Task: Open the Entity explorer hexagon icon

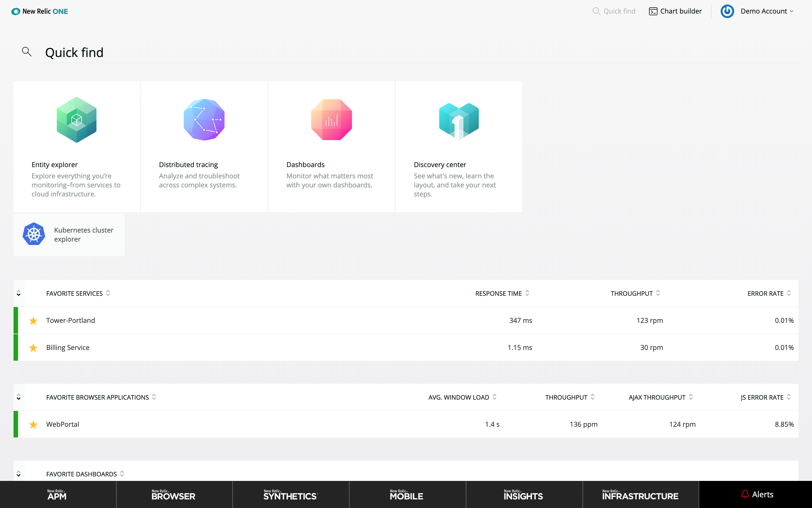Action: tap(76, 120)
